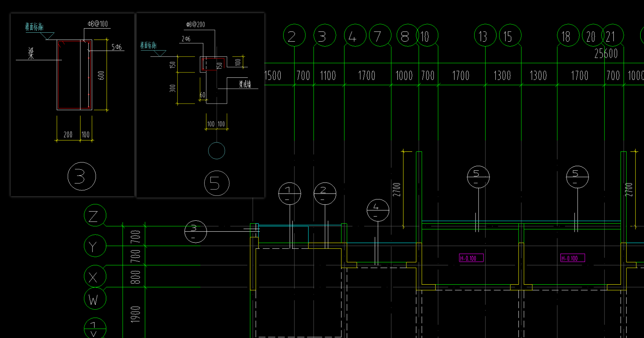Viewport: 644px width, 338px height.
Task: Select the left magenta H-0.100 label
Action: click(471, 258)
